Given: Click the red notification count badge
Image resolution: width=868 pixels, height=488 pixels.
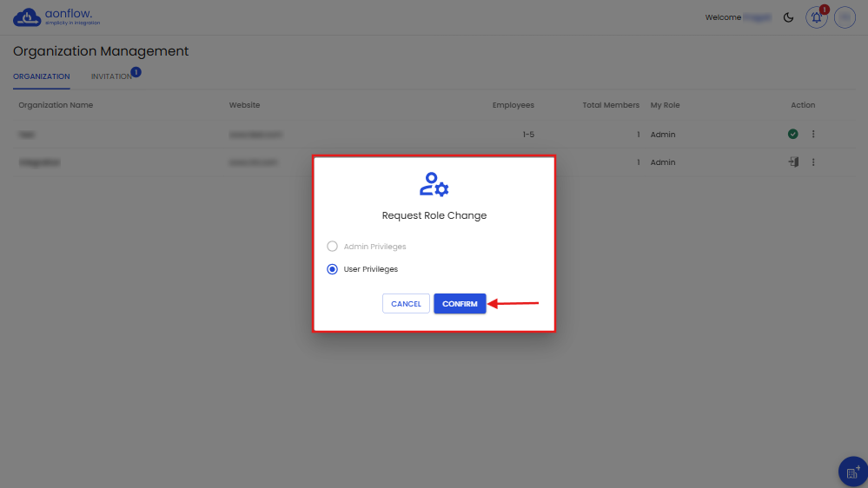Looking at the screenshot, I should [824, 10].
